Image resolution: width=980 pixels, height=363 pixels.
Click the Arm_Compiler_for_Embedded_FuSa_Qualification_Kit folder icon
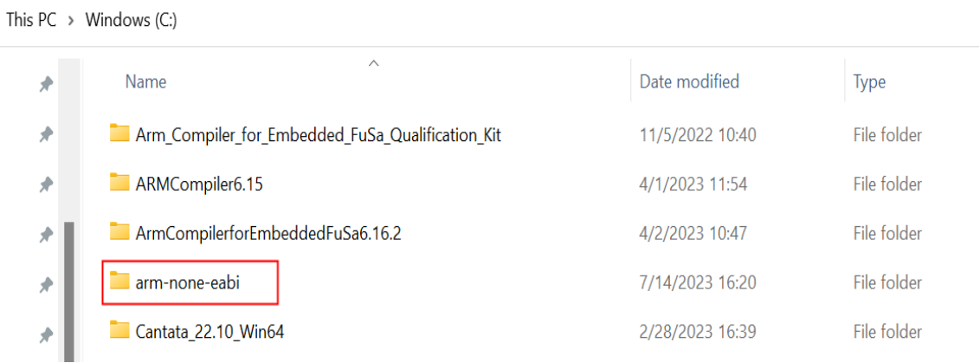tap(119, 134)
